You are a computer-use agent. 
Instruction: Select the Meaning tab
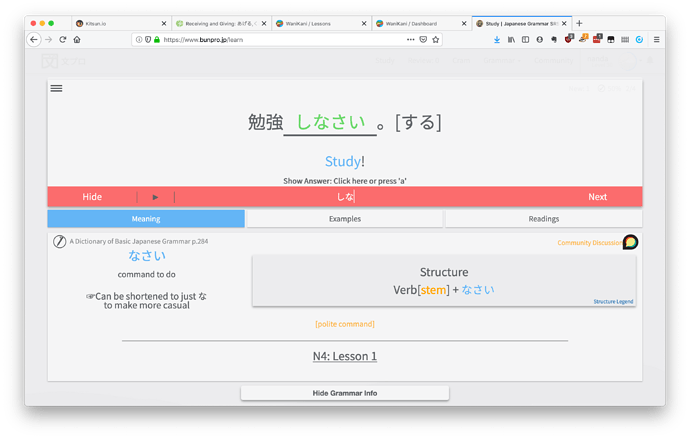pyautogui.click(x=146, y=219)
